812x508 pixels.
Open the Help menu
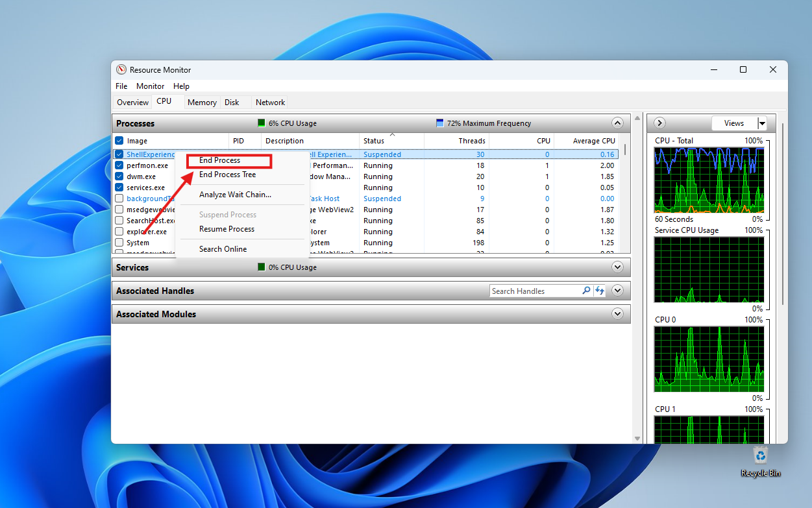coord(181,86)
